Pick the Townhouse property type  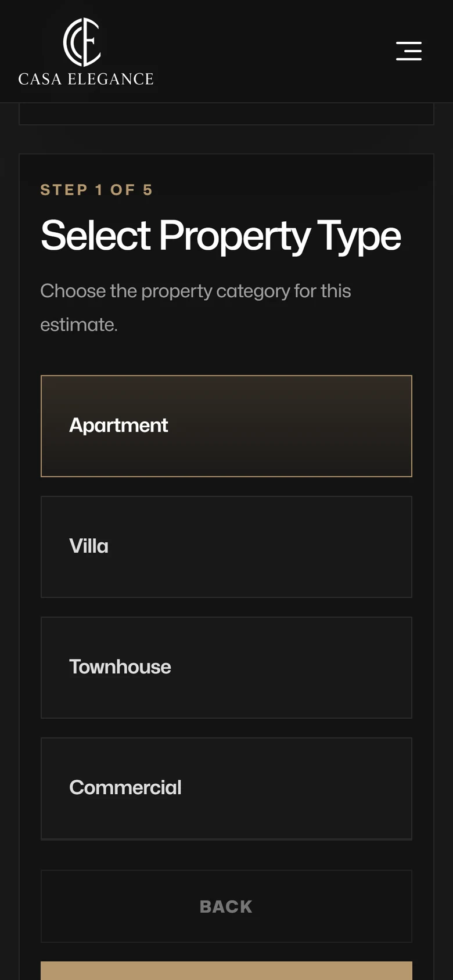click(x=227, y=668)
